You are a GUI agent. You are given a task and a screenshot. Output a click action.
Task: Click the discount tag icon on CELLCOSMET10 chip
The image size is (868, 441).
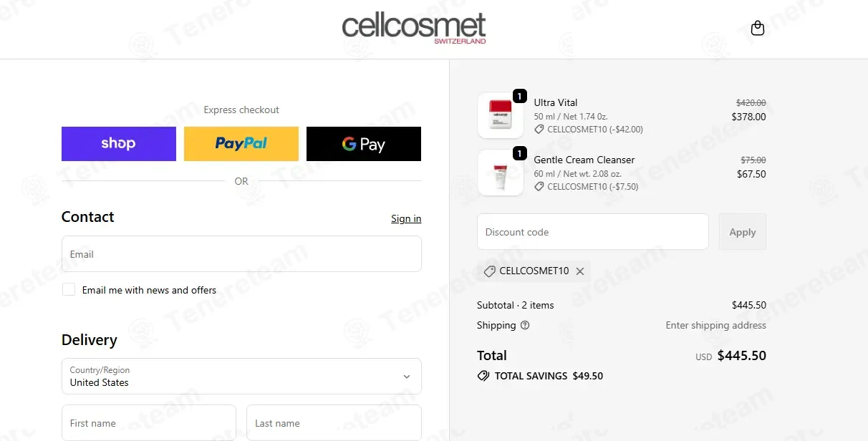coord(490,271)
